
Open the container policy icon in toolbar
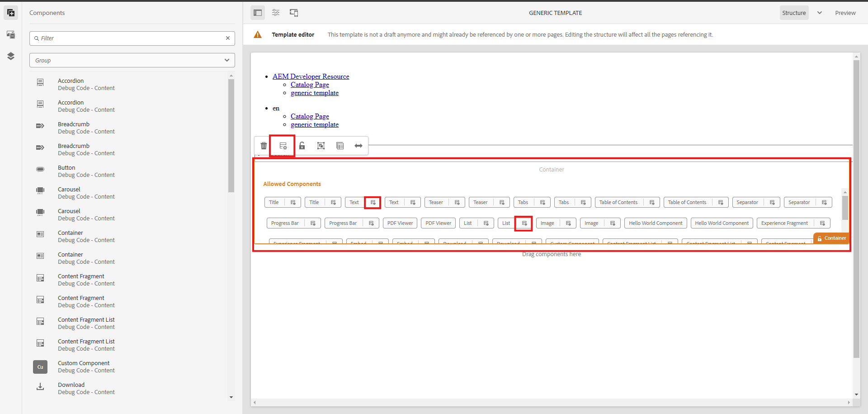[x=283, y=146]
